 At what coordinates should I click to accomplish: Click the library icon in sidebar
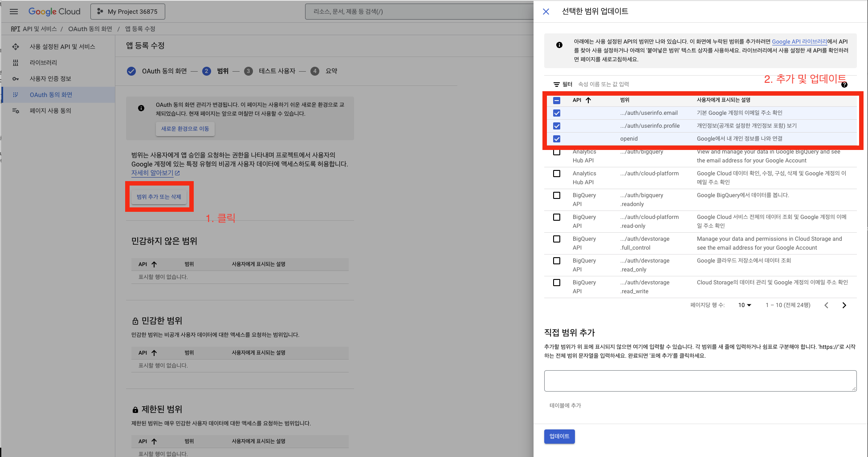click(x=16, y=63)
